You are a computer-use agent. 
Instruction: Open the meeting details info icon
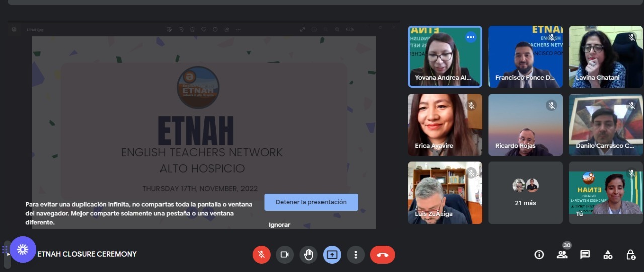coord(539,255)
